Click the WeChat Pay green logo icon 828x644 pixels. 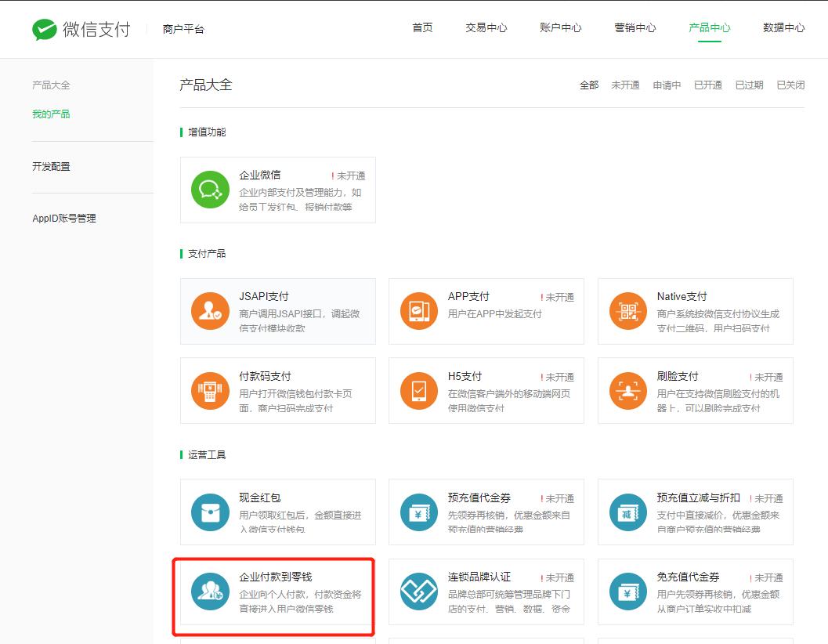[45, 30]
